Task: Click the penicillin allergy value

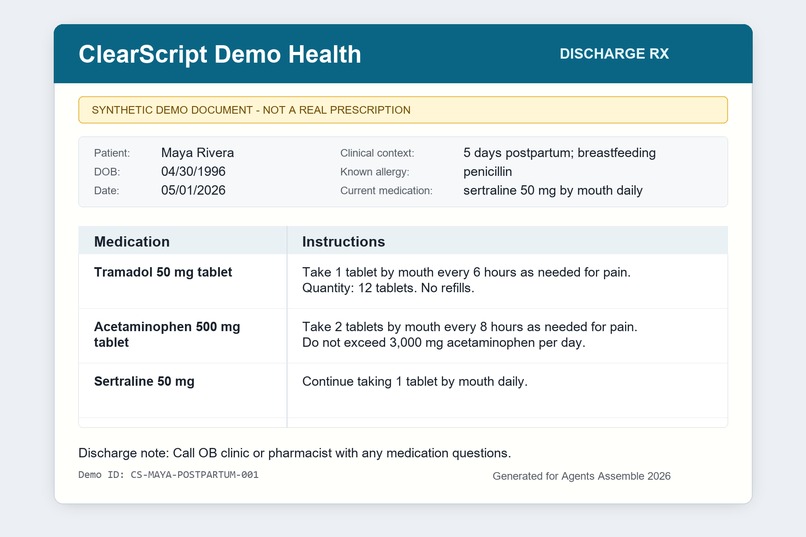Action: coord(487,172)
